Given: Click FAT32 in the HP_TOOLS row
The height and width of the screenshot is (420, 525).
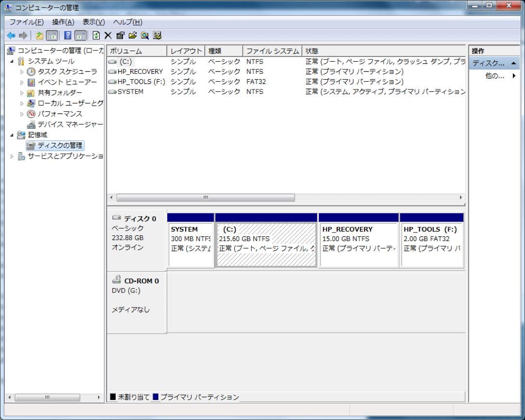Looking at the screenshot, I should [256, 82].
